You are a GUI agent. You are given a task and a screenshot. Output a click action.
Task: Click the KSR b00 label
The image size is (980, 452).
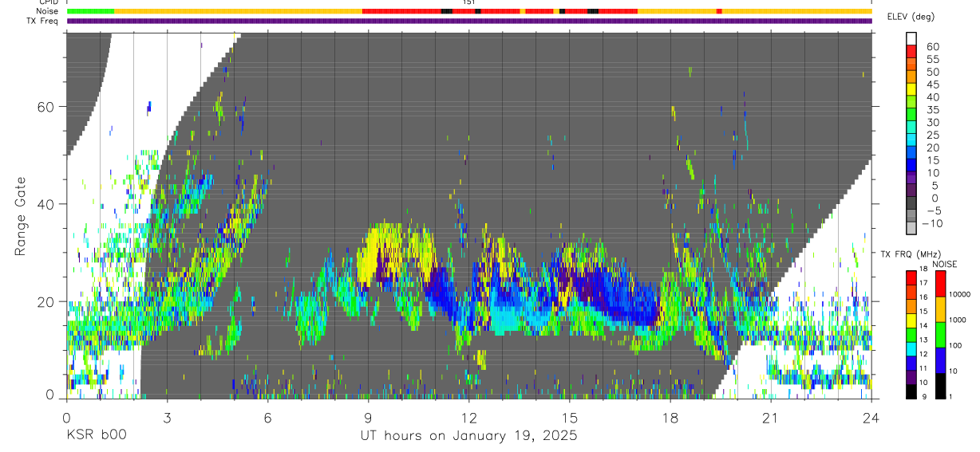click(96, 436)
